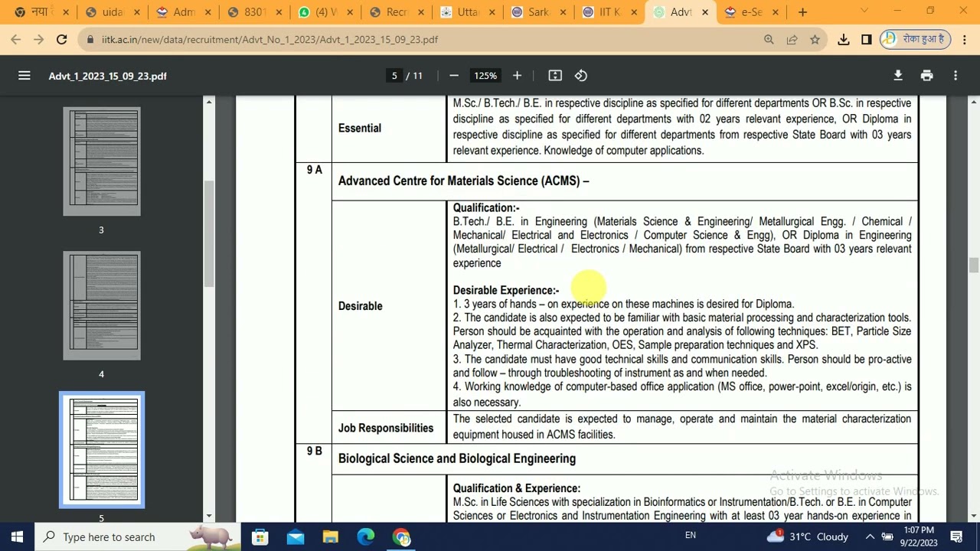Click the EN language indicator
The image size is (980, 551).
pos(691,536)
